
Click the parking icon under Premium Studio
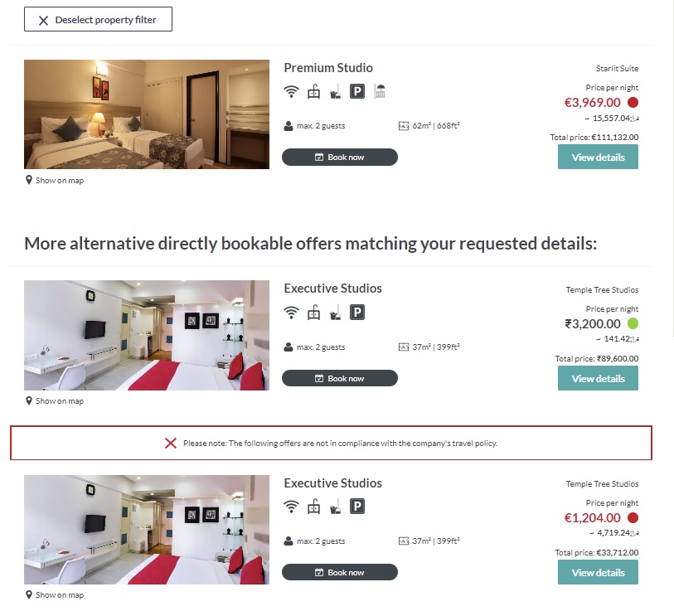point(356,91)
